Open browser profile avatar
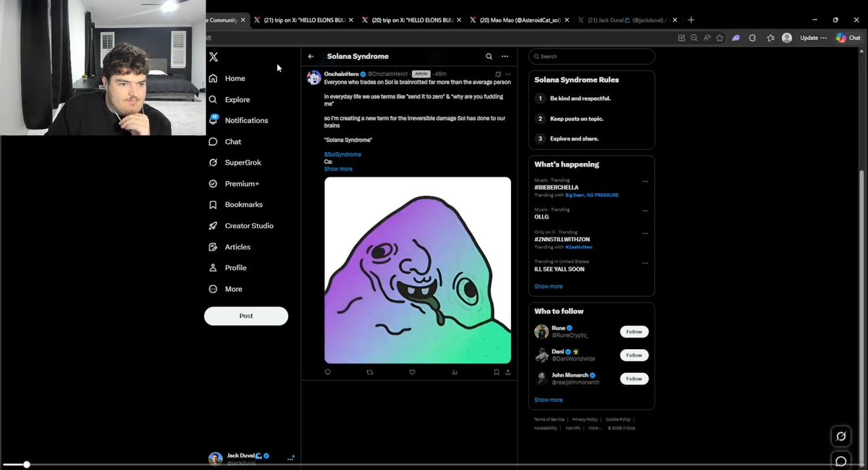Viewport: 868px width, 470px height. [x=787, y=38]
